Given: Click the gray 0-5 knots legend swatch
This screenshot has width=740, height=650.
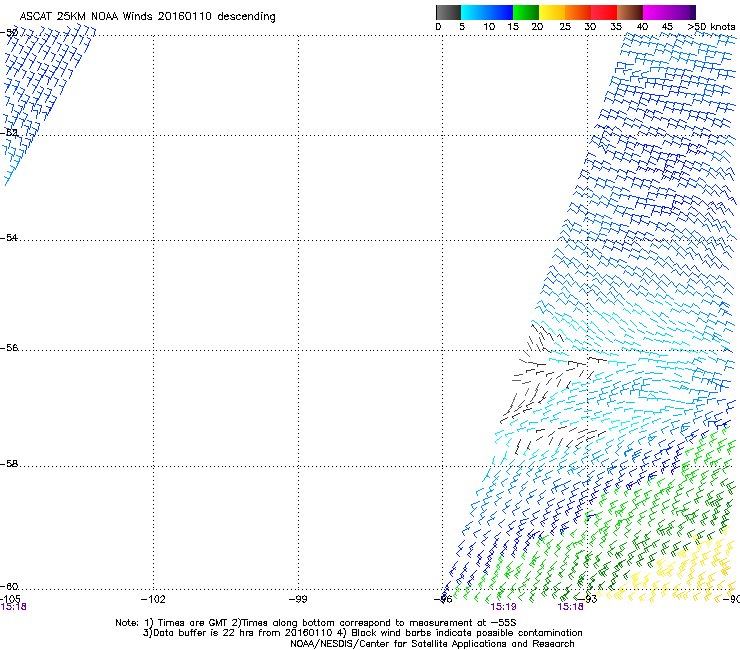Looking at the screenshot, I should coord(448,12).
